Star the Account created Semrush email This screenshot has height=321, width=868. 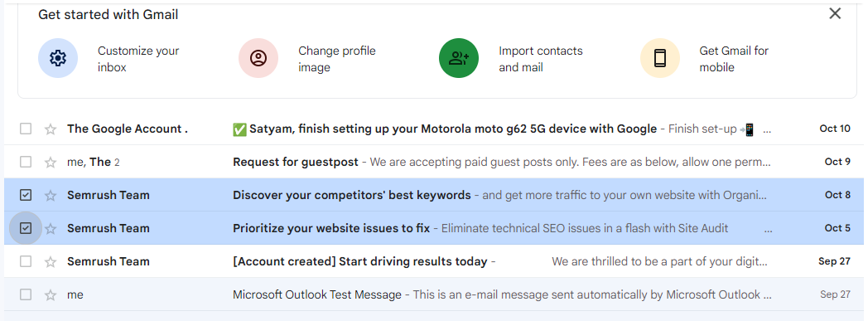(x=51, y=261)
